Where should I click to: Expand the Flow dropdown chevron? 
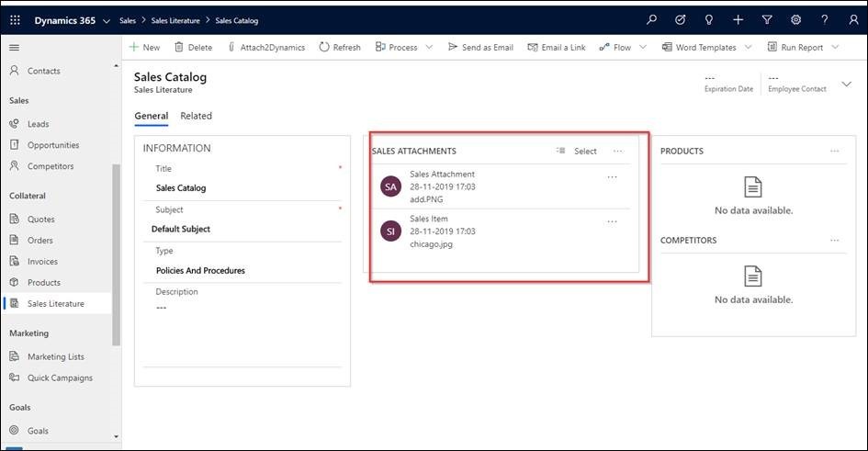point(643,47)
